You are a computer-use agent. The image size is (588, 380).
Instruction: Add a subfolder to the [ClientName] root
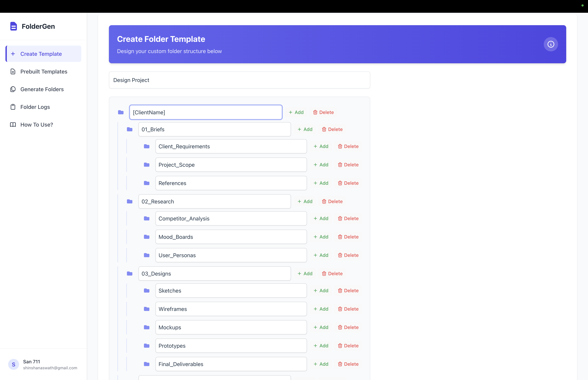click(x=296, y=112)
